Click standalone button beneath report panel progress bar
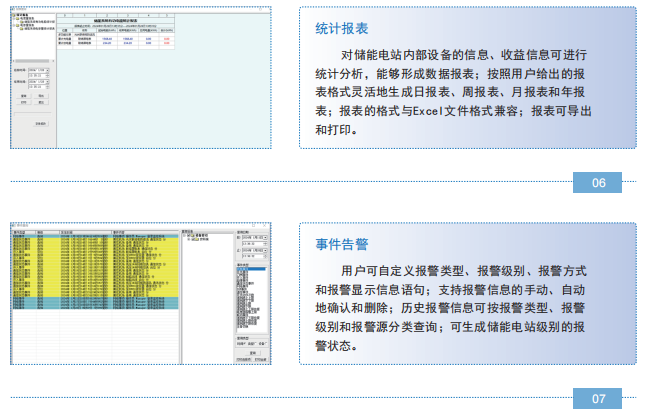This screenshot has height=417, width=648. coord(40,124)
